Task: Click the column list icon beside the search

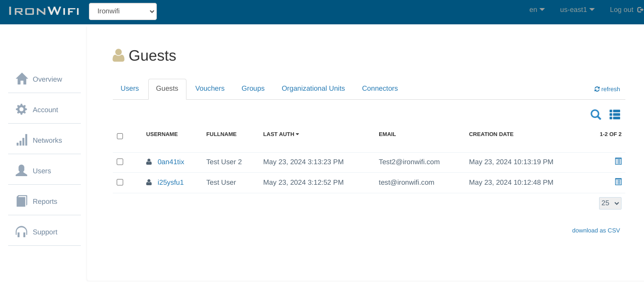Action: (x=614, y=115)
